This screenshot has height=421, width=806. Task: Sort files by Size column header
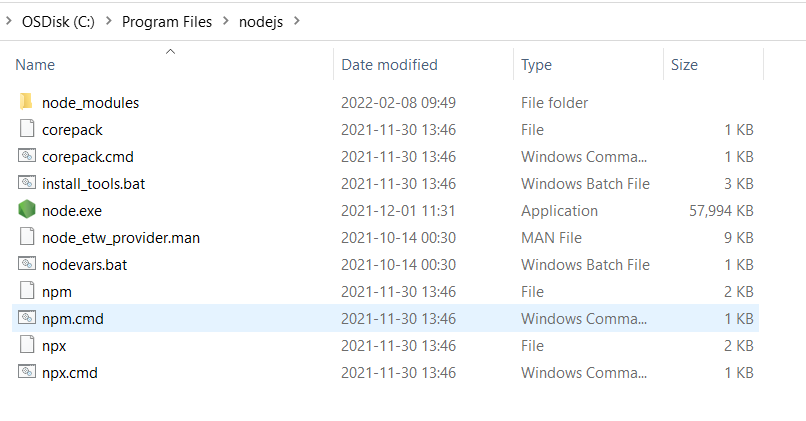(x=684, y=65)
